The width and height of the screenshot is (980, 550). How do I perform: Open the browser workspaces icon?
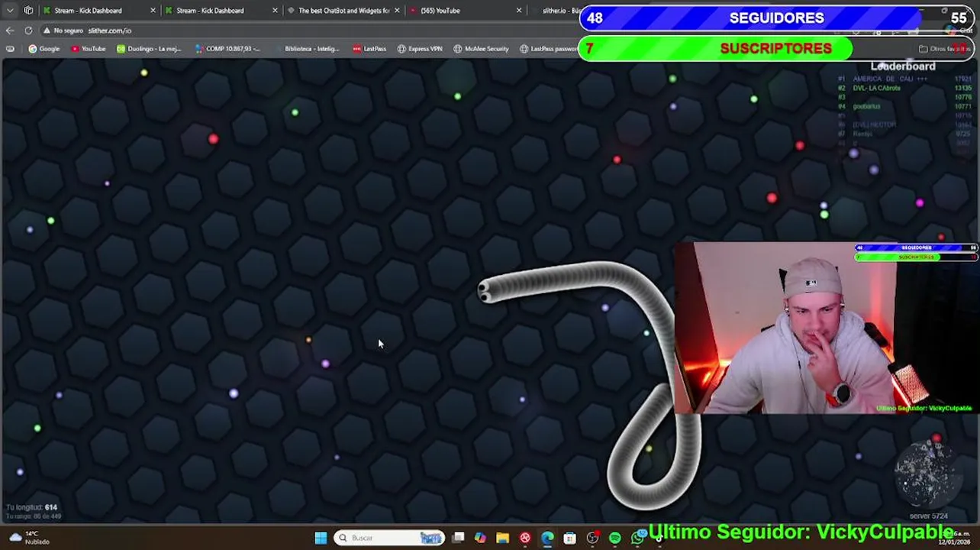[x=28, y=11]
